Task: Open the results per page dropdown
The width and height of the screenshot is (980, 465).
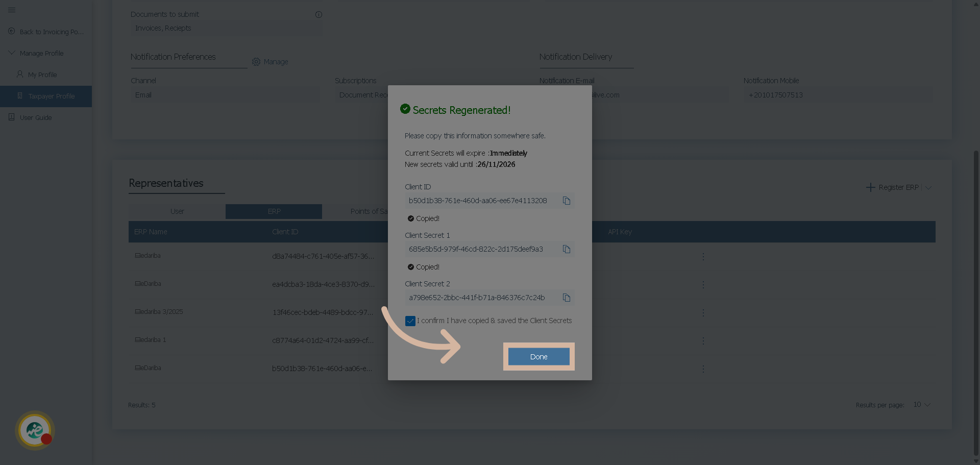Action: (x=922, y=405)
